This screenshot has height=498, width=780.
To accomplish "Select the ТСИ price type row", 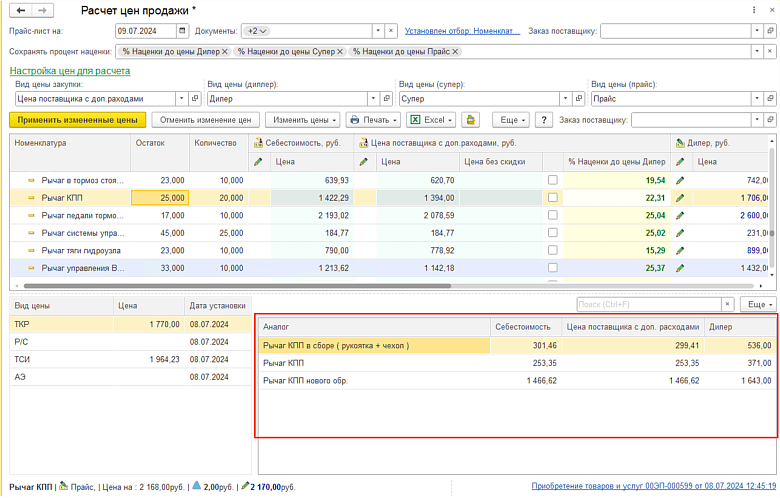I will 130,359.
